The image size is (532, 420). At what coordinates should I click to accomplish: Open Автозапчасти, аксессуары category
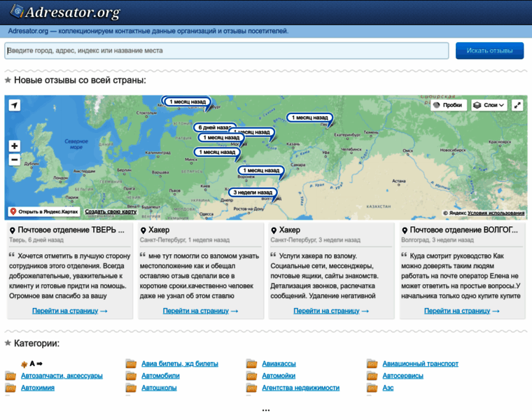[x=62, y=376]
